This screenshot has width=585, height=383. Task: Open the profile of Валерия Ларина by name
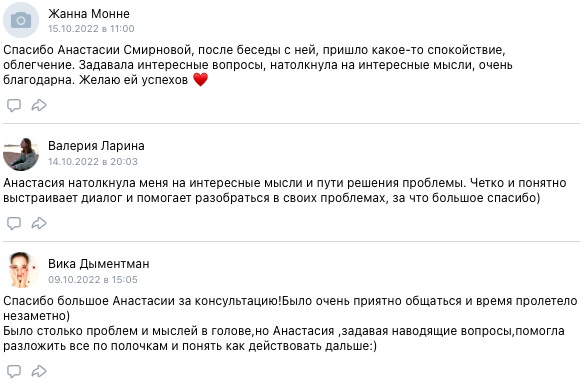tap(96, 146)
